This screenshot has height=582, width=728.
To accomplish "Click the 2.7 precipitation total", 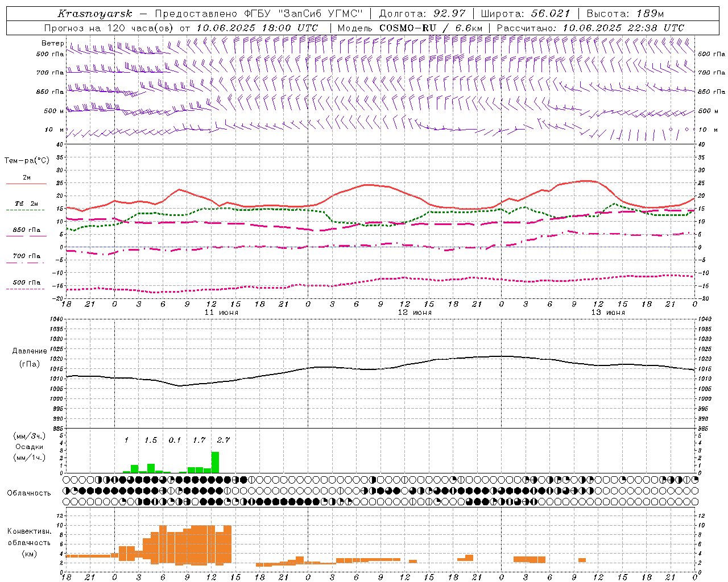I will coord(224,440).
